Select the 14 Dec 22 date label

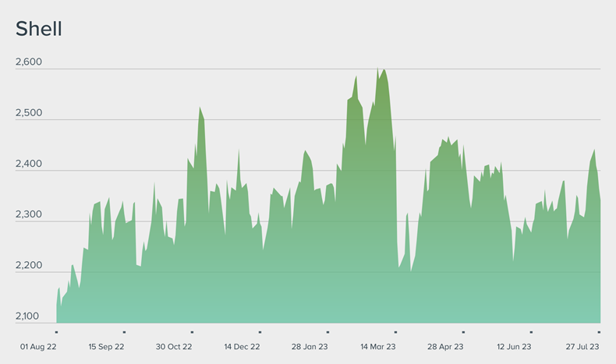point(242,347)
